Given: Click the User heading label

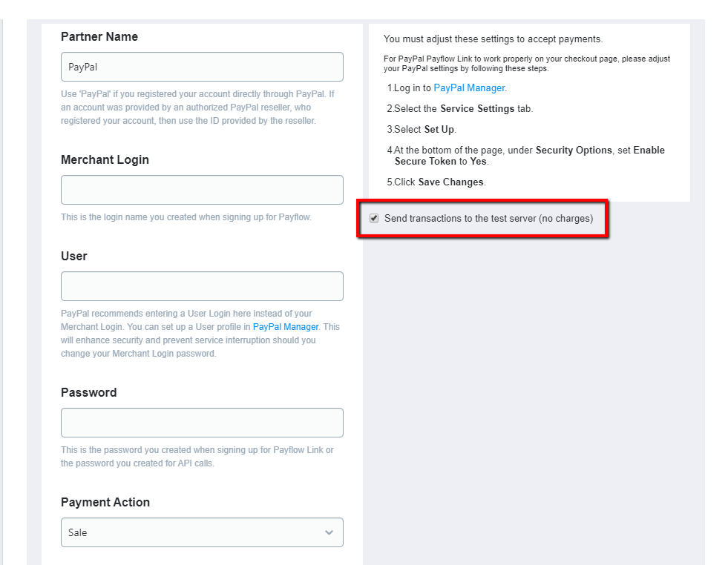Looking at the screenshot, I should pyautogui.click(x=73, y=256).
